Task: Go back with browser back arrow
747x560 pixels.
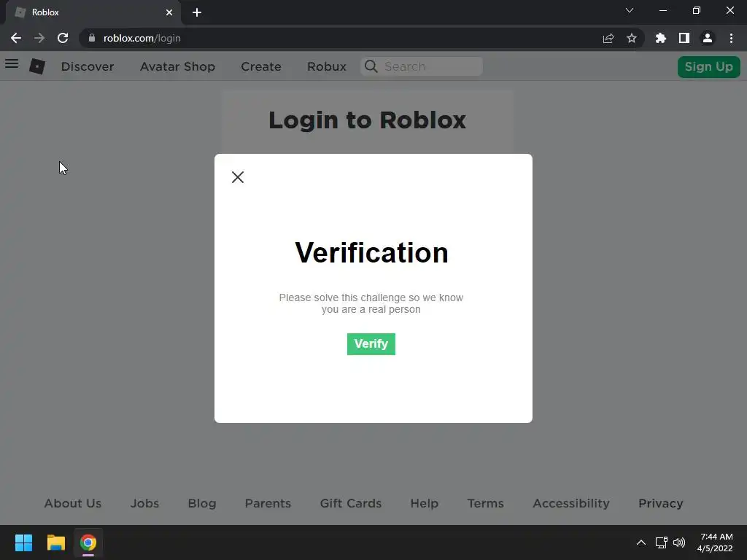Action: coord(16,38)
